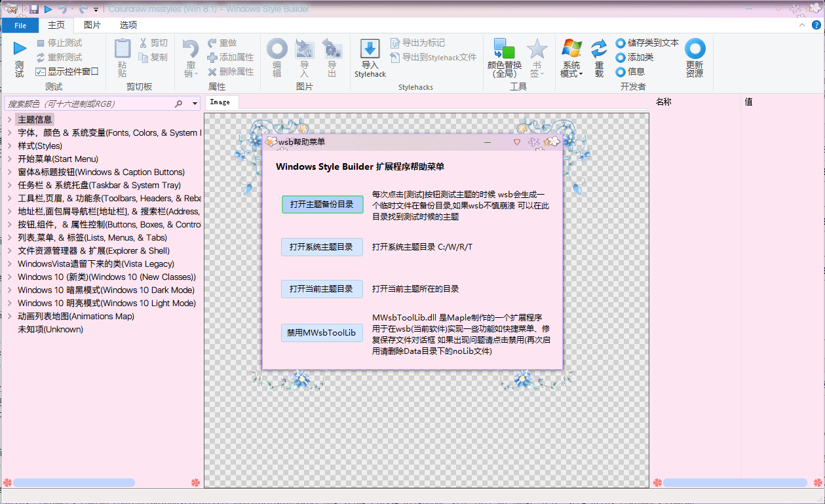Screen dimensions: 825x504
Task: Click 导出为标记 in the Stylehacks group
Action: pos(417,43)
